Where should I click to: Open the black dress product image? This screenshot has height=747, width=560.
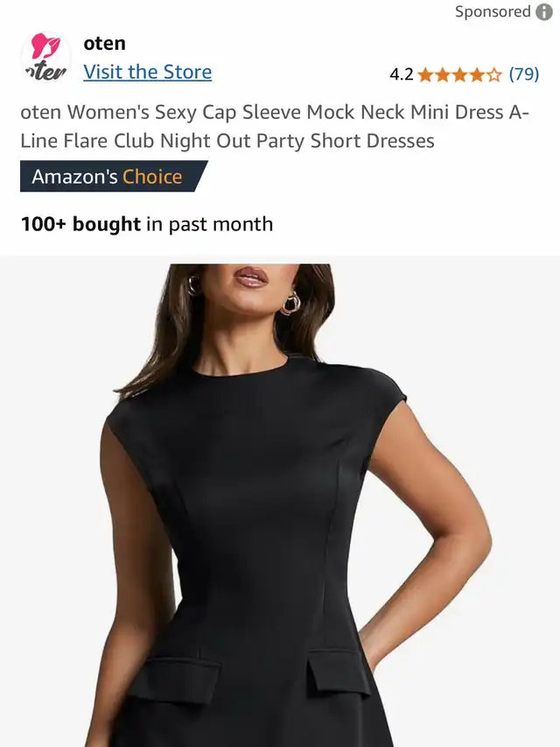[280, 501]
